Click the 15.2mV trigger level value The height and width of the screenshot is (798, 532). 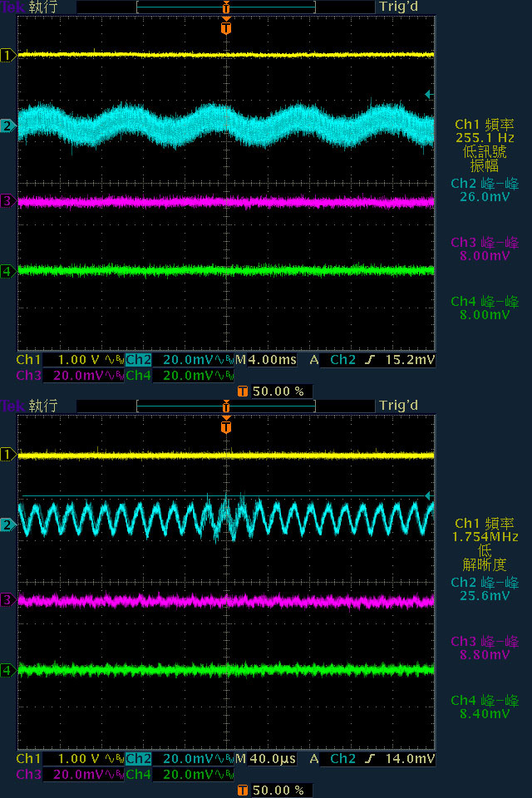pos(410,360)
